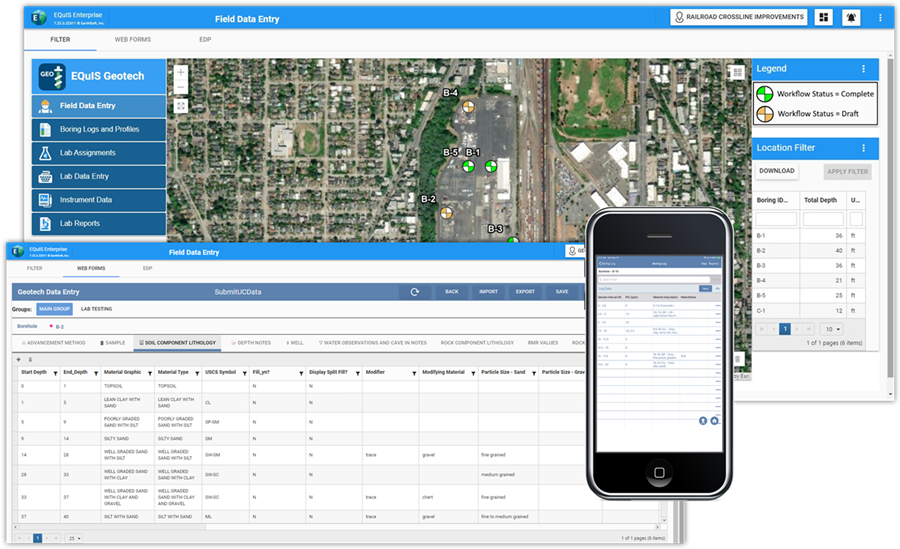The image size is (900, 549).
Task: Click the delete row icon beside the plus
Action: click(30, 359)
